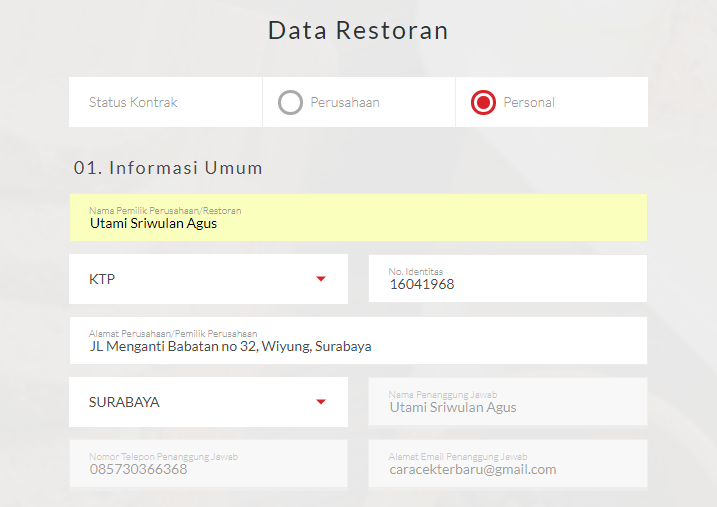
Task: Click the Nama Pemilik Perusahaan/Restoran floating label
Action: pos(165,210)
